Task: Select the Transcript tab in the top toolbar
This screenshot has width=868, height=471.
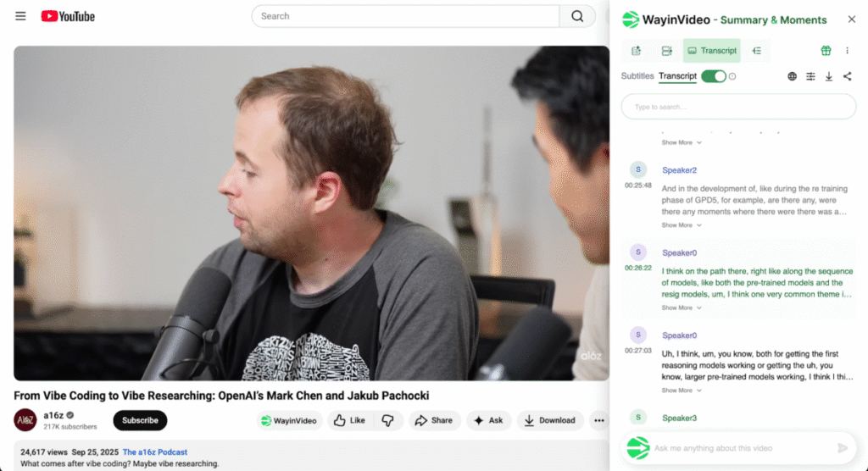Action: 711,51
